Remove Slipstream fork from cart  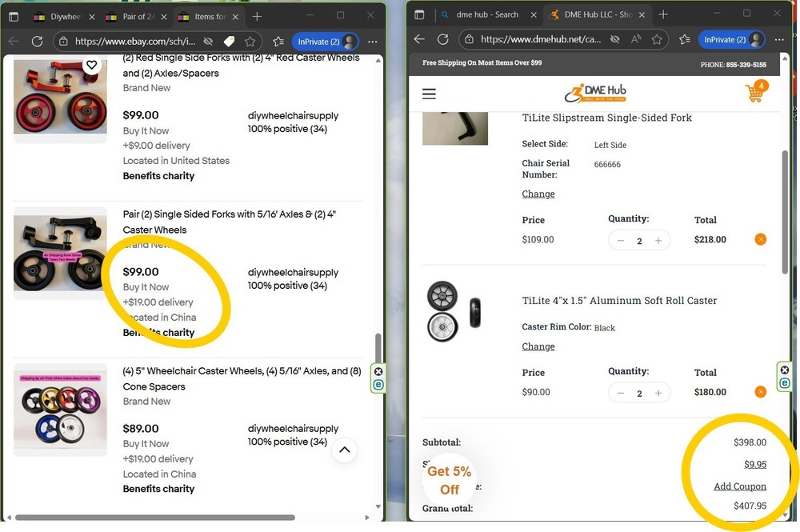(x=760, y=239)
